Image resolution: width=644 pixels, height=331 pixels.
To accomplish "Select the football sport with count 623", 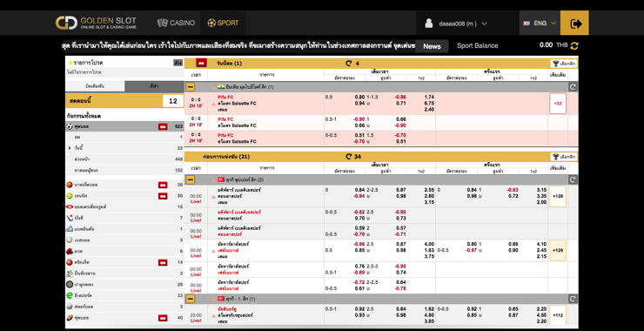I will [x=124, y=126].
